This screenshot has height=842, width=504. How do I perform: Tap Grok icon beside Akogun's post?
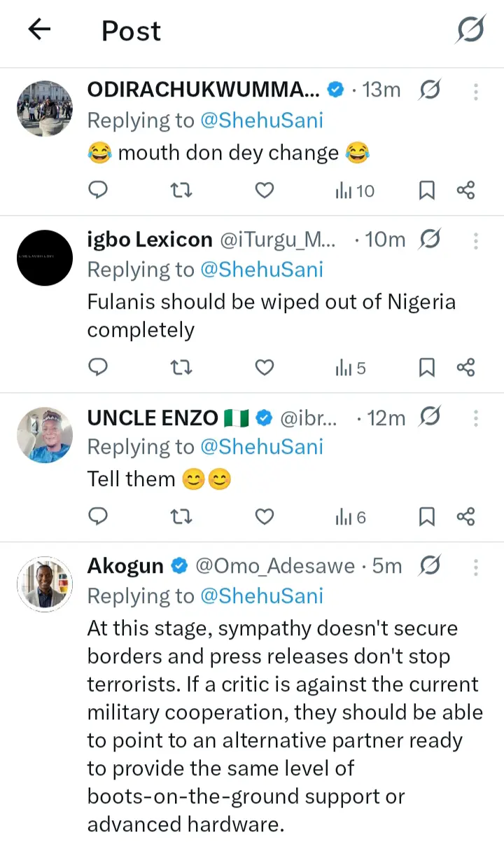point(430,565)
